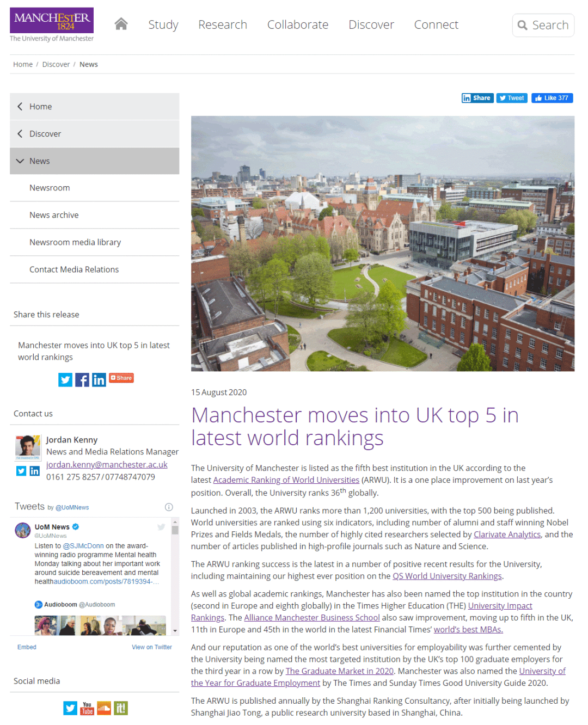
Task: Open Jordan Kenny's Twitter profile icon
Action: pyautogui.click(x=21, y=471)
